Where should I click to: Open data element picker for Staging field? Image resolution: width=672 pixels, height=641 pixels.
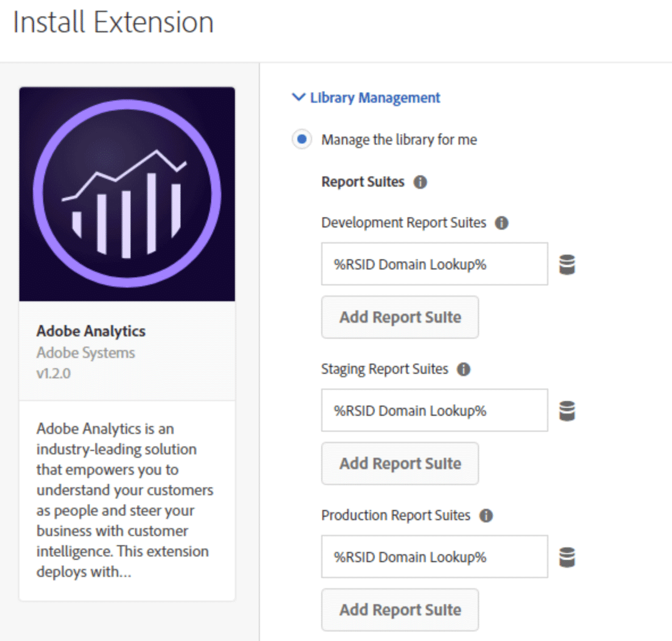(567, 411)
